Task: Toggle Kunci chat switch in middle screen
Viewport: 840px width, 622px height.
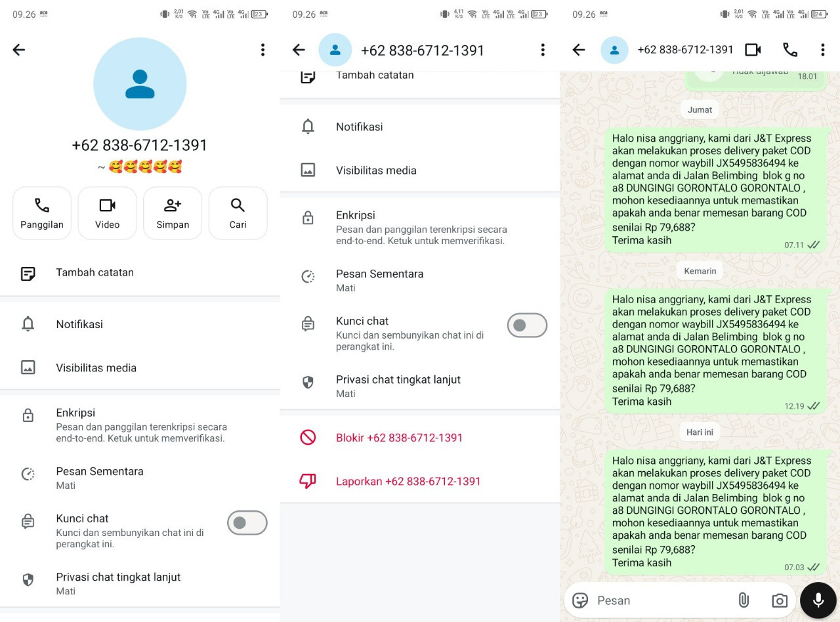Action: [x=527, y=325]
